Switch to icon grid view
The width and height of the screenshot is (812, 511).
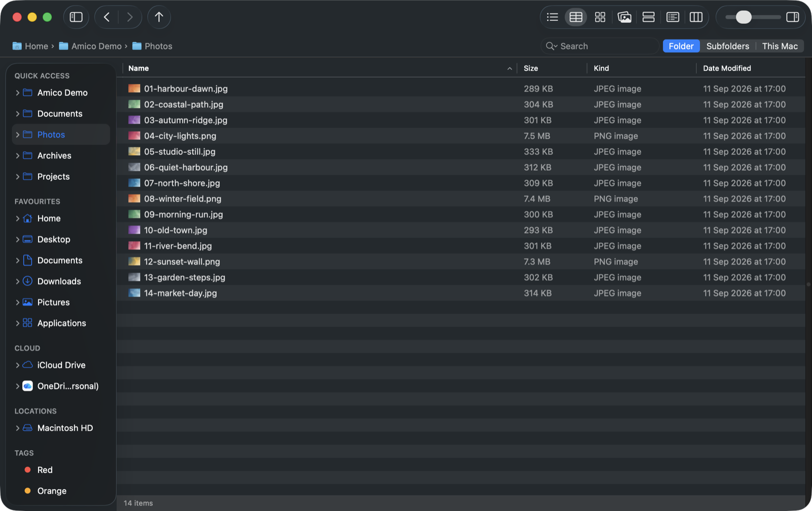click(600, 17)
